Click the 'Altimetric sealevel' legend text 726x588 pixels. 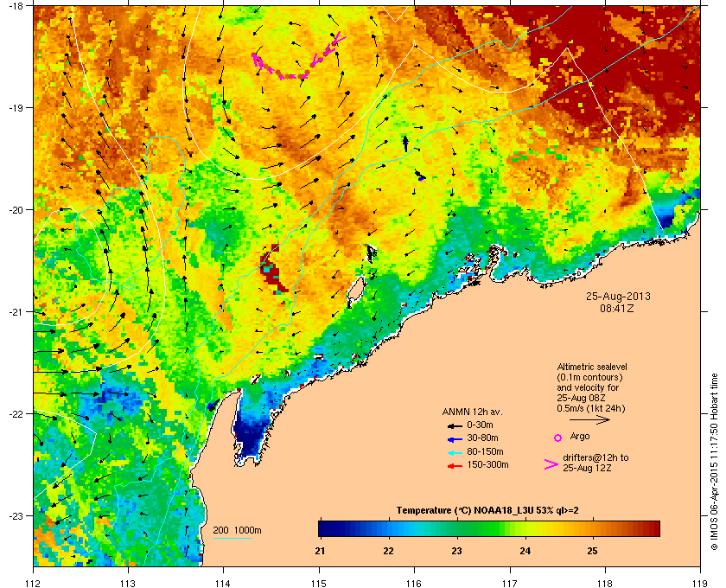pos(592,367)
